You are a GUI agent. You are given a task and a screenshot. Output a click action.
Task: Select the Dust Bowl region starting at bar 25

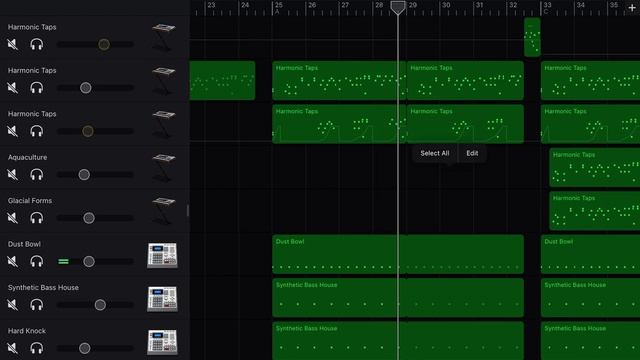[x=398, y=254]
